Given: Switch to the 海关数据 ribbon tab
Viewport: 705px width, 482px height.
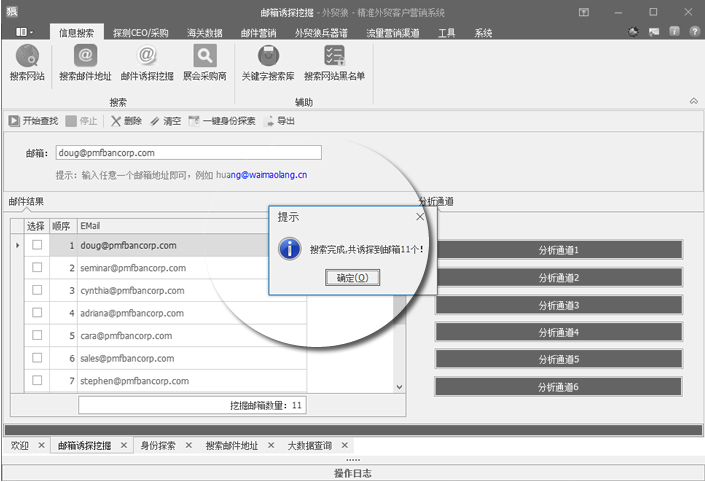Looking at the screenshot, I should [x=206, y=33].
